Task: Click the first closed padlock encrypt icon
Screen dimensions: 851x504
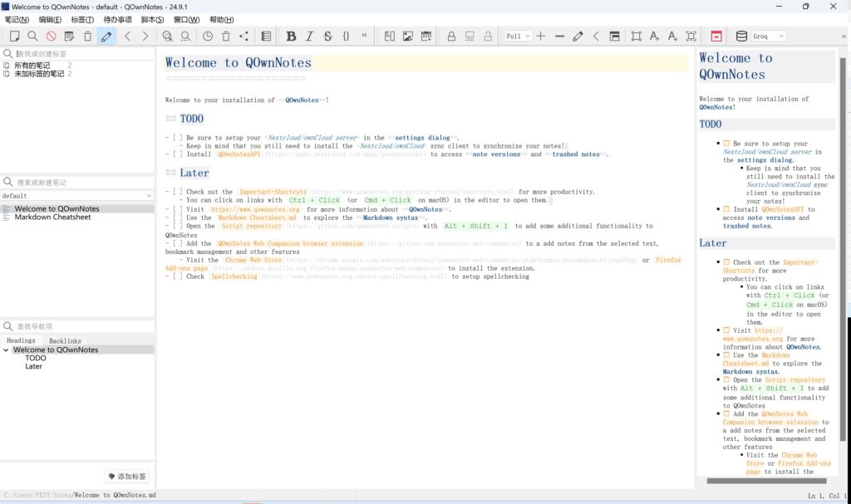Action: click(451, 37)
